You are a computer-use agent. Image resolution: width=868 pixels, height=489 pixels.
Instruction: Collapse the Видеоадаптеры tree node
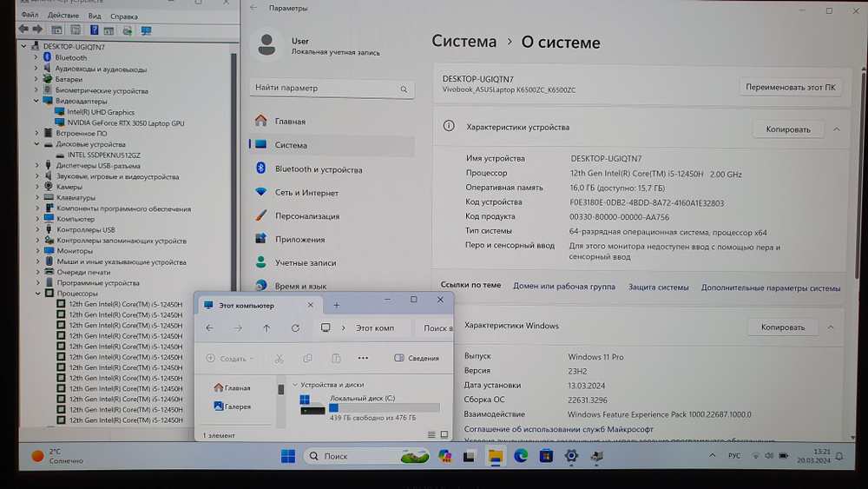tap(36, 101)
